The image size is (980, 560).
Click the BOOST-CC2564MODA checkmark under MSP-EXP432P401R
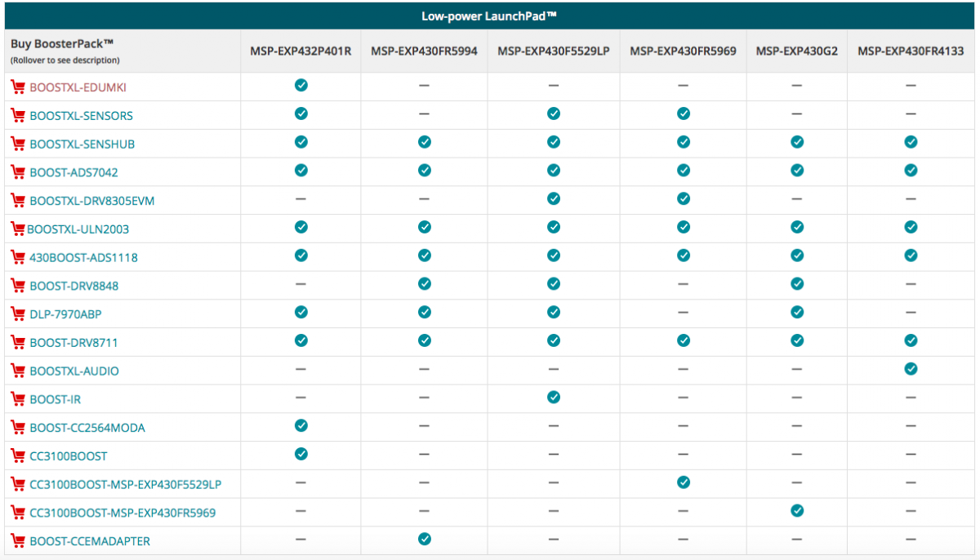tap(301, 425)
